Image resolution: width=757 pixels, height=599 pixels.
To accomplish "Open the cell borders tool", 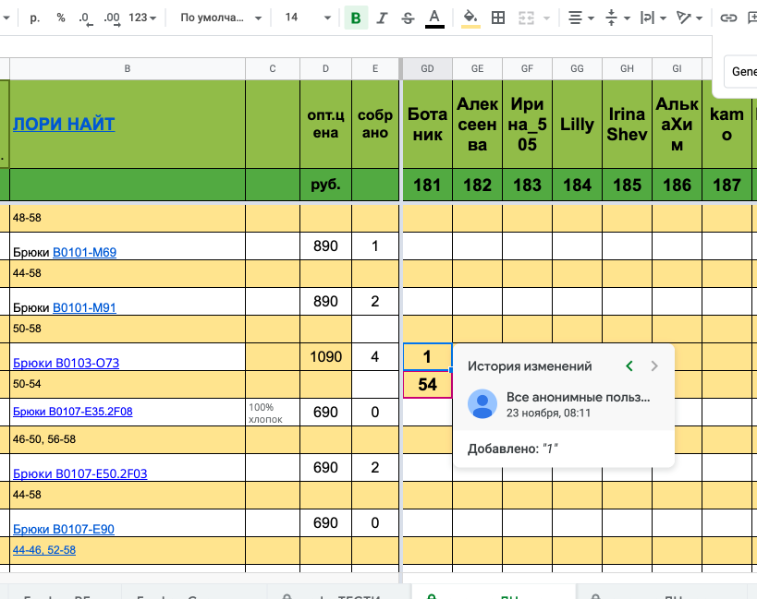I will click(498, 18).
